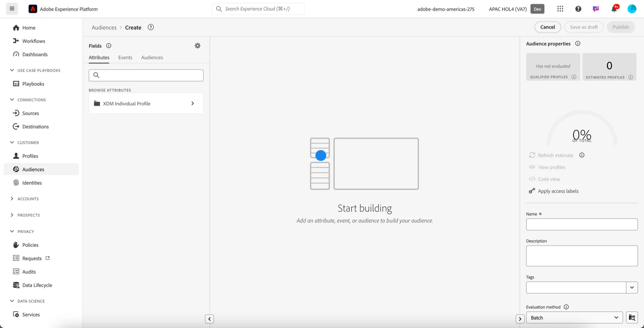Viewport: 644px width, 328px height.
Task: Expand the Accounts section
Action: click(x=12, y=199)
